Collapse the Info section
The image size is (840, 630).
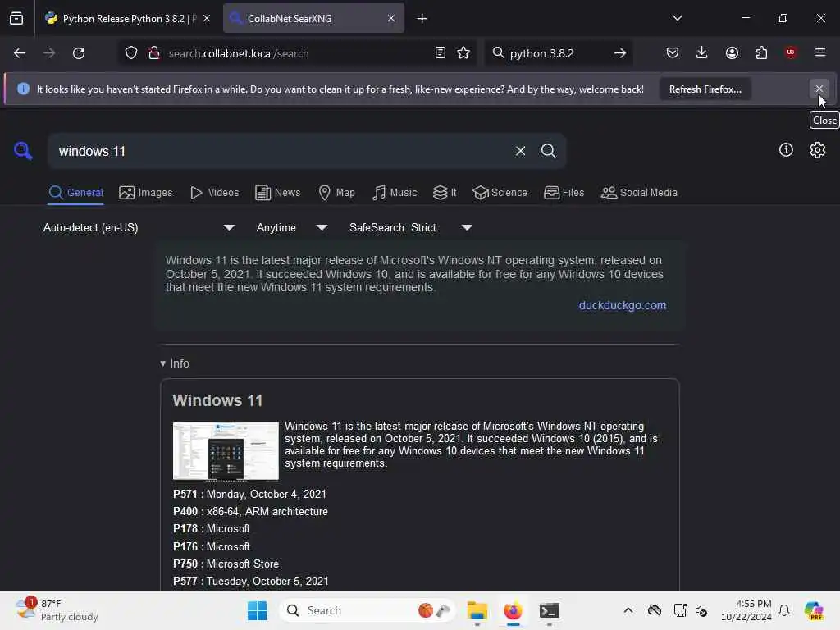click(x=175, y=363)
